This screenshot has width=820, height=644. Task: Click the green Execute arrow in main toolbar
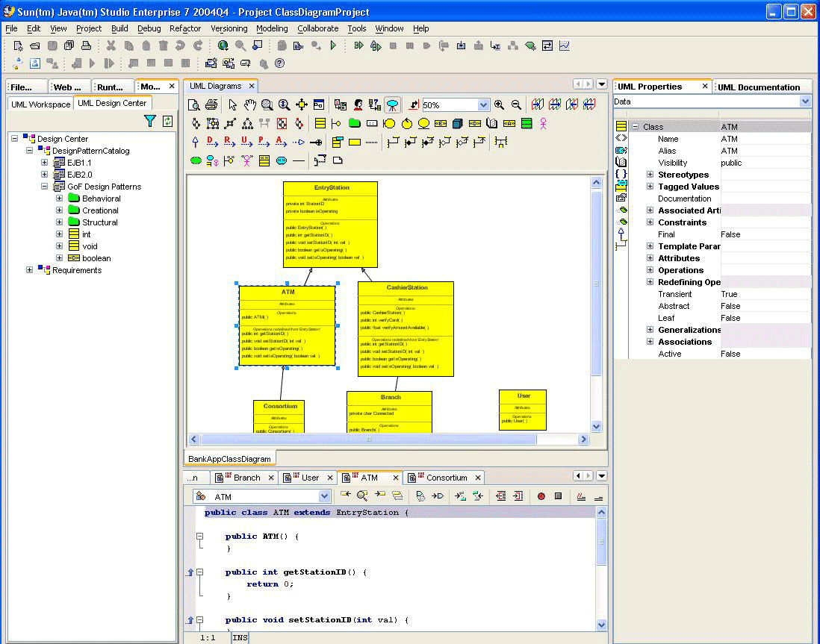[x=333, y=46]
